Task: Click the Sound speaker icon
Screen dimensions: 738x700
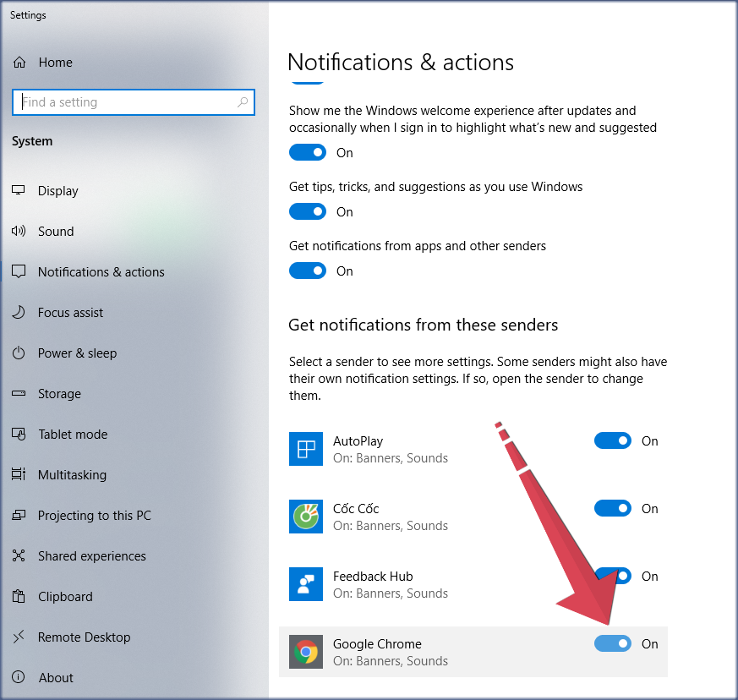Action: (x=19, y=232)
